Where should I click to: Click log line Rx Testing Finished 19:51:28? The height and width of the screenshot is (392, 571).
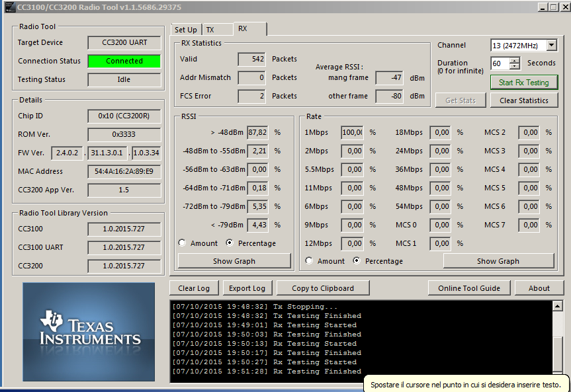click(267, 372)
